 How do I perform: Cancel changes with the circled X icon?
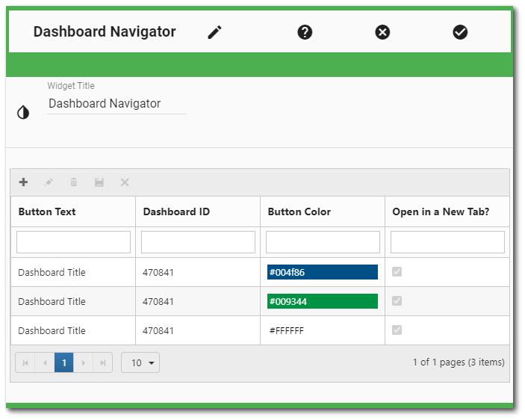(x=382, y=32)
